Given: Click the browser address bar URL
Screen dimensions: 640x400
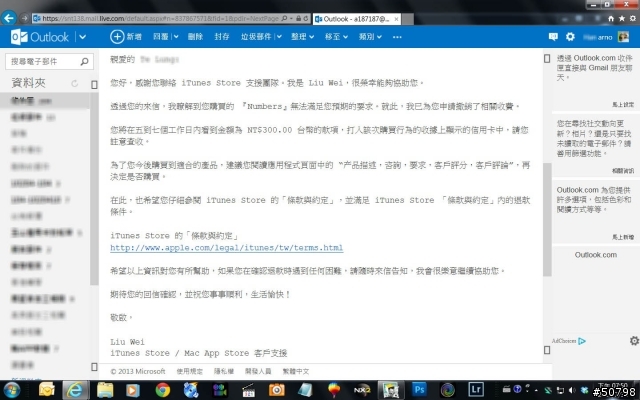Looking at the screenshot, I should pyautogui.click(x=160, y=18).
